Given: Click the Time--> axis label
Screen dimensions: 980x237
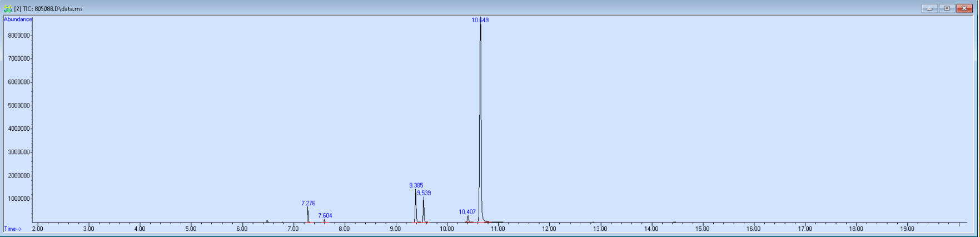Looking at the screenshot, I should (13, 229).
